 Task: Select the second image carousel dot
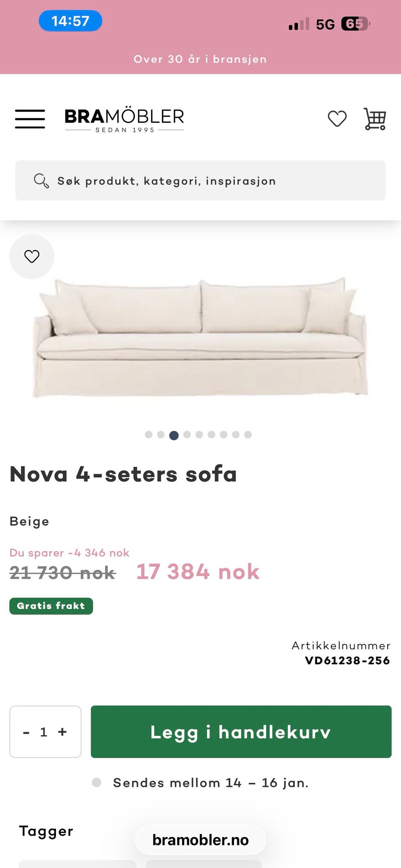click(161, 435)
